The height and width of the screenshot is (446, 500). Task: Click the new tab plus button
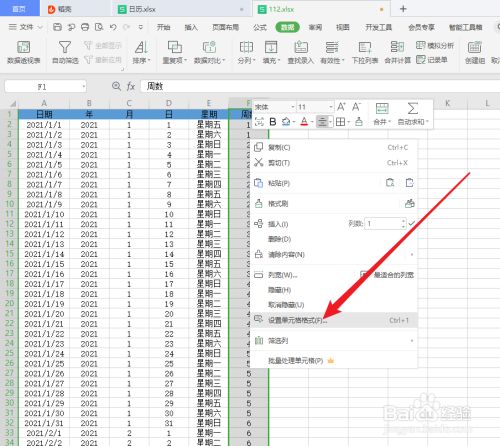[403, 9]
